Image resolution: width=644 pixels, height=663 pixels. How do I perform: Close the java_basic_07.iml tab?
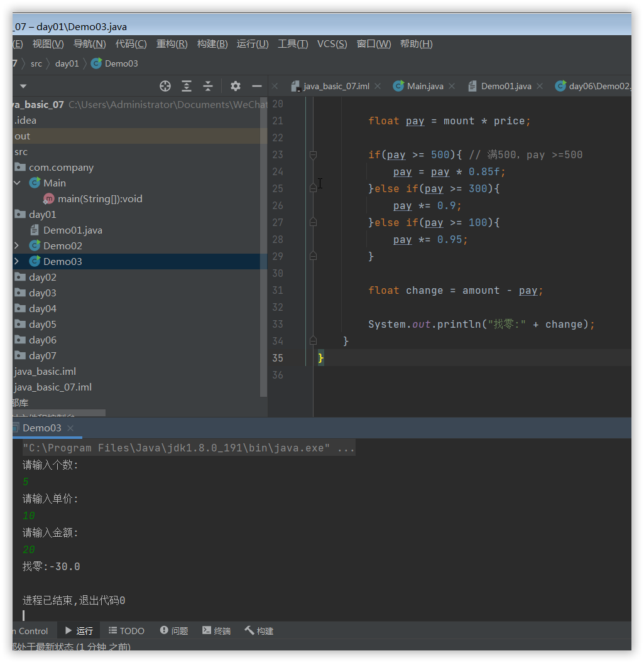click(x=378, y=86)
